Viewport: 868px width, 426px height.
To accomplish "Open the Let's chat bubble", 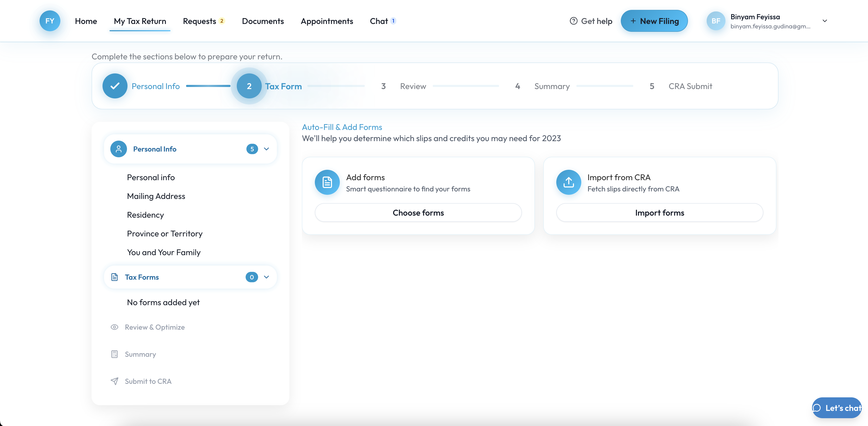I will point(837,408).
